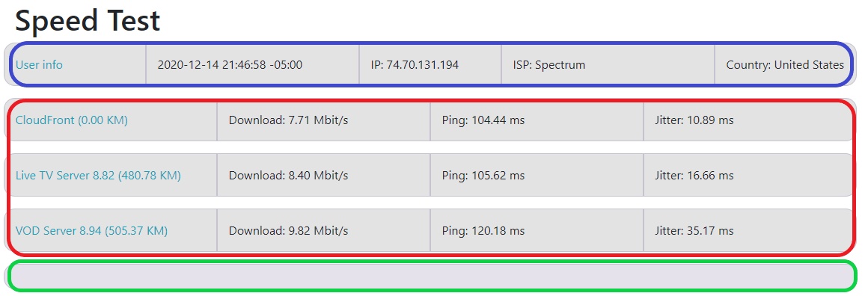The width and height of the screenshot is (868, 296).
Task: Click the blue outline around the User info row
Action: [x=431, y=42]
